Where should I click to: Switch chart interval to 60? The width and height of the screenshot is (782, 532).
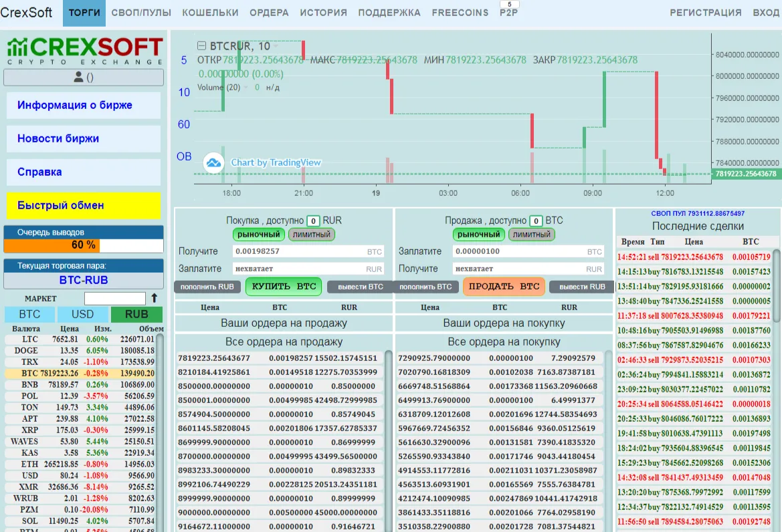tap(184, 124)
